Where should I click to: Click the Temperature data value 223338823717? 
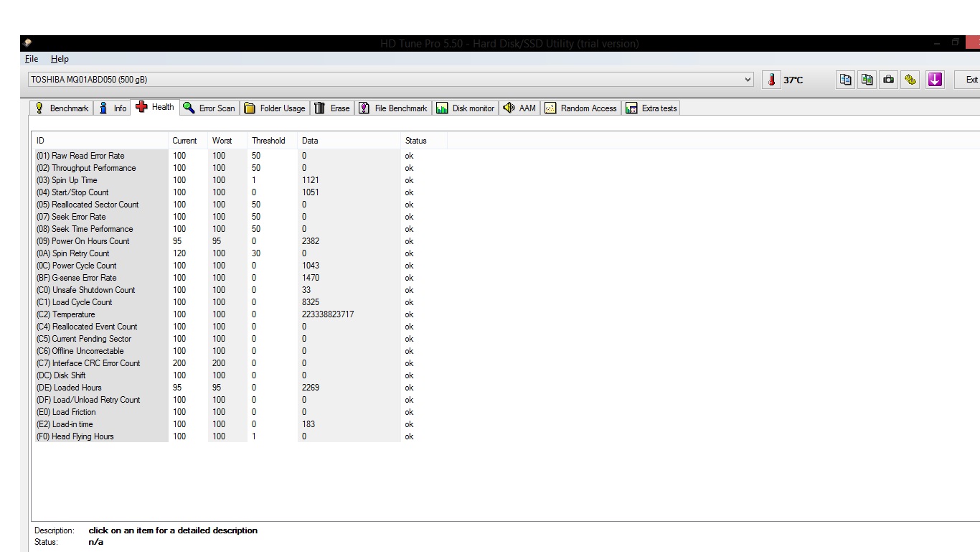(328, 314)
